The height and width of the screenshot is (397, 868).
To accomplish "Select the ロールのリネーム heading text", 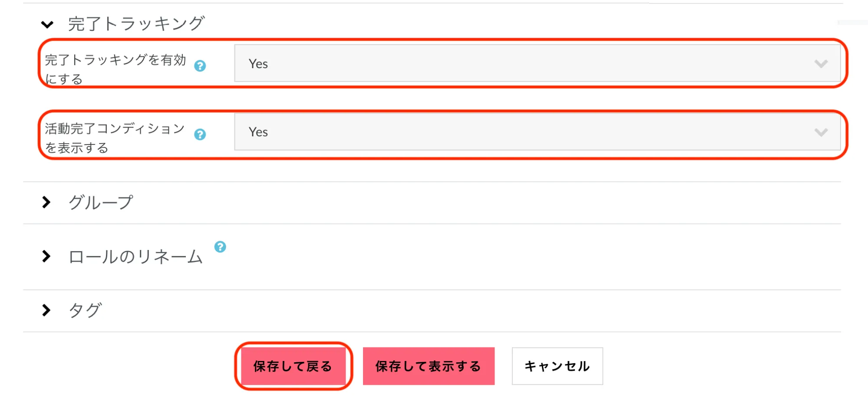I will (135, 257).
